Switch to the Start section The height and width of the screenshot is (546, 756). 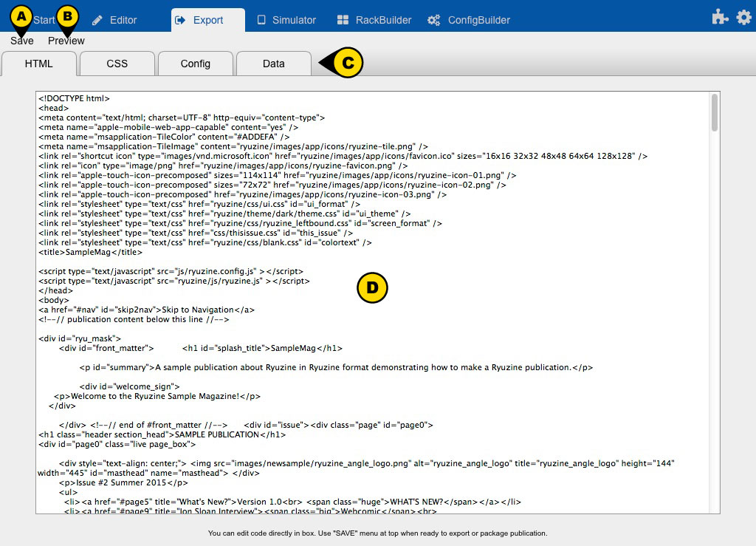(44, 20)
